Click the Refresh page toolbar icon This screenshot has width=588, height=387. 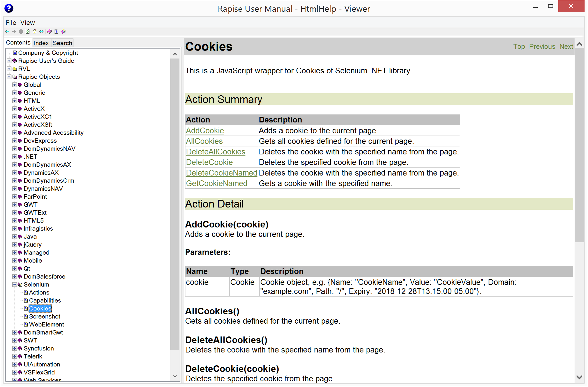point(28,32)
